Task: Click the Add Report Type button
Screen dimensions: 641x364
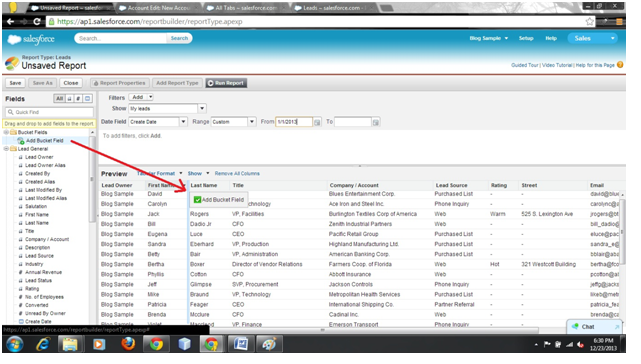Action: tap(177, 83)
